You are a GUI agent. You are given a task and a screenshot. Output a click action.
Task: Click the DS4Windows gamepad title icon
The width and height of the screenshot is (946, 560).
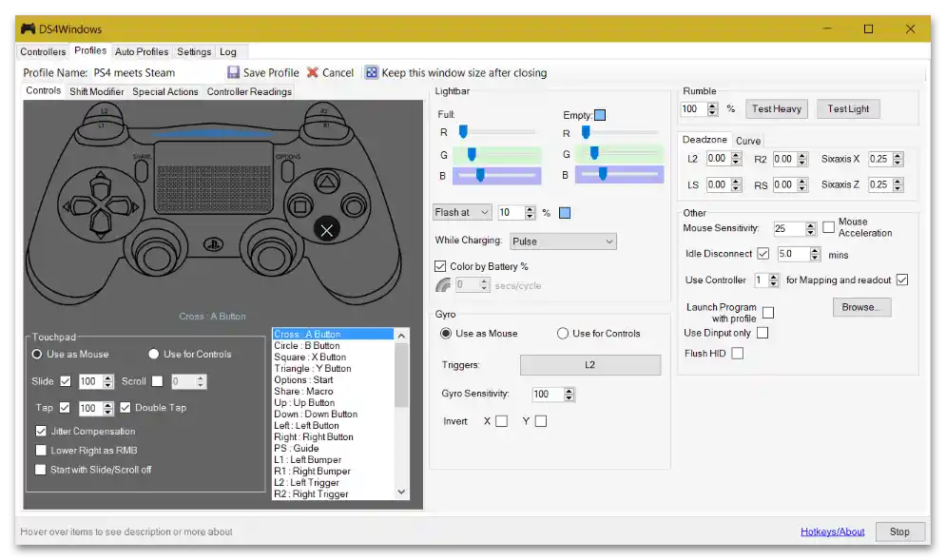pyautogui.click(x=28, y=29)
